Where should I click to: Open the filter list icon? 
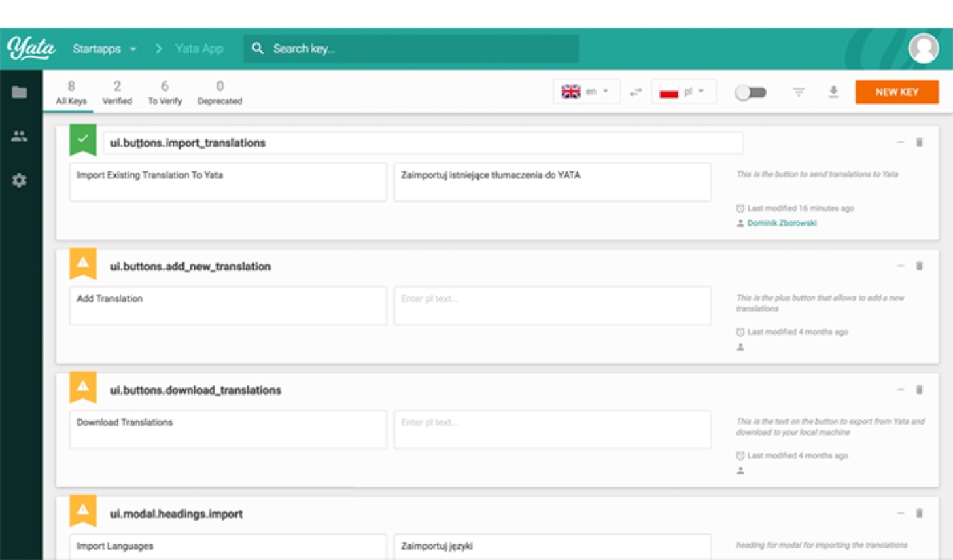(x=799, y=92)
